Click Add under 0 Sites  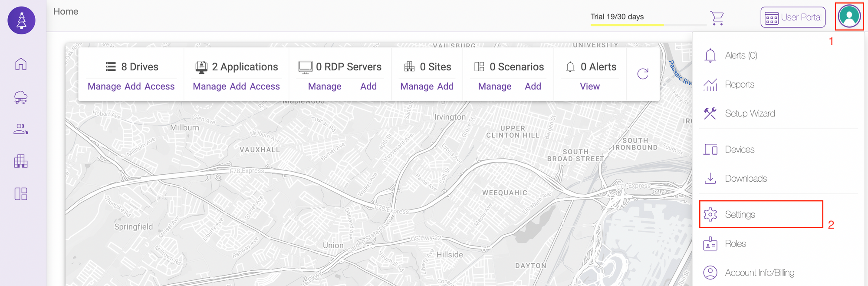point(445,86)
